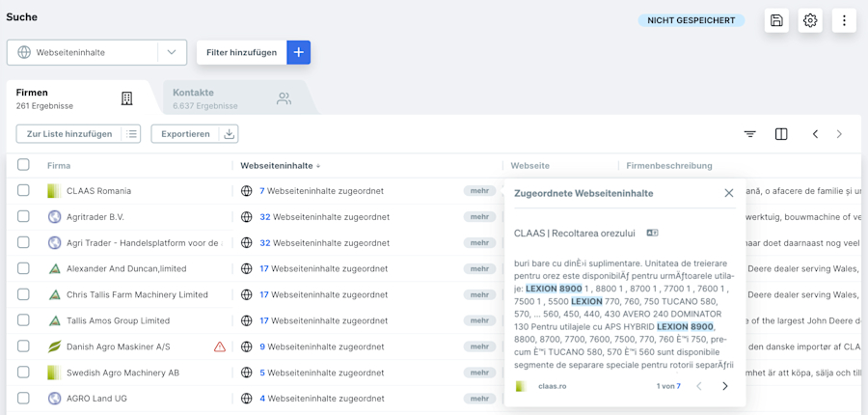Expand mehr for Agritrader B.V. row
The height and width of the screenshot is (415, 868).
pos(479,216)
